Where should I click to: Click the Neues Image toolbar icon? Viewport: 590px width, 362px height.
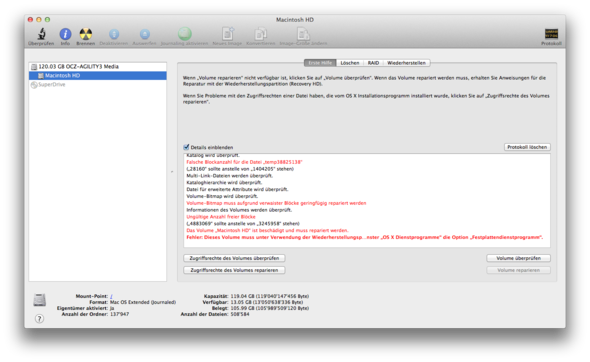228,34
